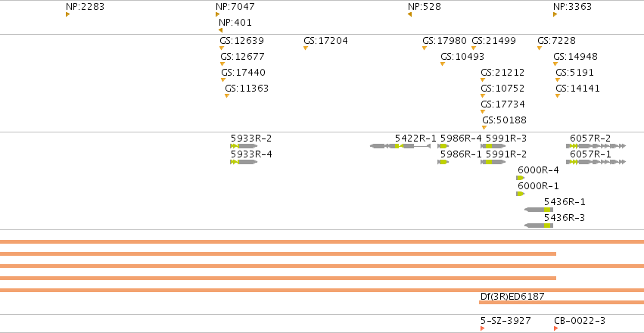Select the GS:12639 insertion marker
Image resolution: width=644 pixels, height=333 pixels.
coord(222,48)
